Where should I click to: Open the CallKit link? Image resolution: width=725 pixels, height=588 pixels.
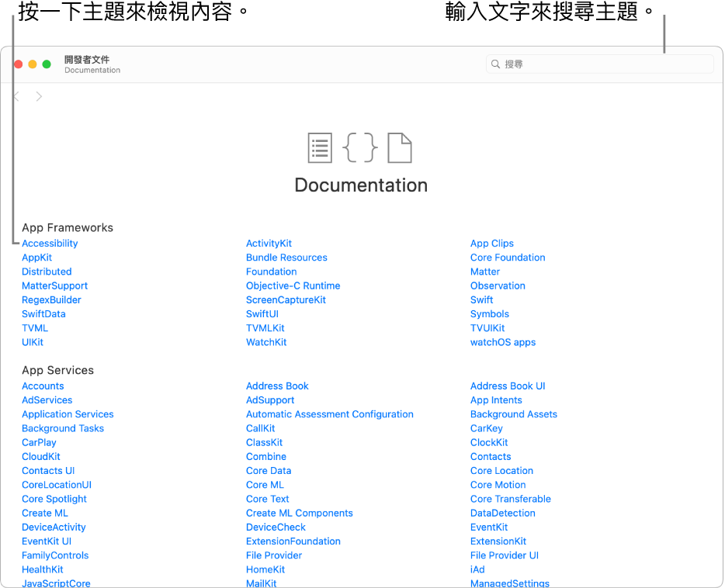point(260,428)
